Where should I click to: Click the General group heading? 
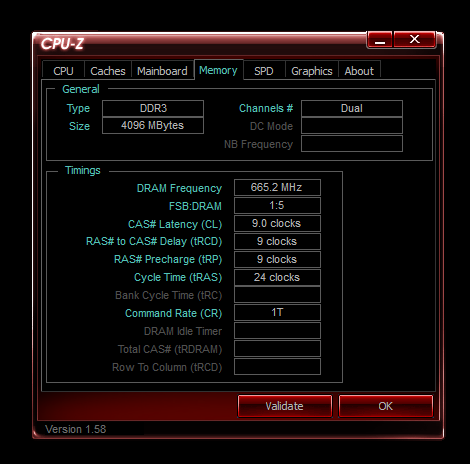coord(81,89)
